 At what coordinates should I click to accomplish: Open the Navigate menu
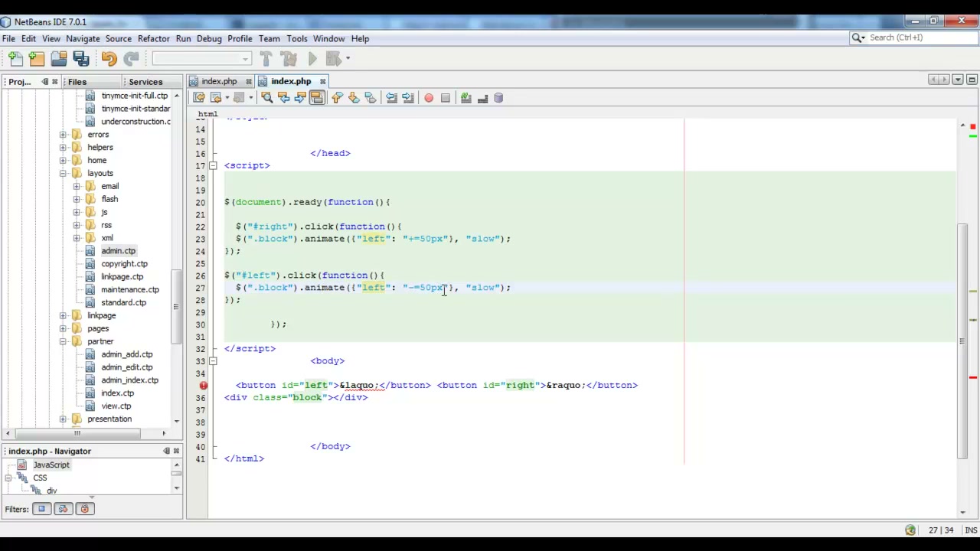click(83, 38)
